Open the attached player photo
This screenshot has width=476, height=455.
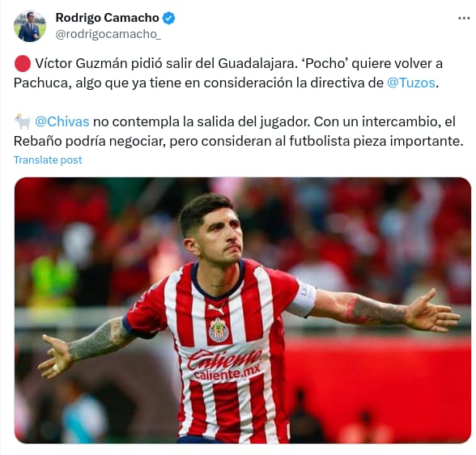coord(243,310)
